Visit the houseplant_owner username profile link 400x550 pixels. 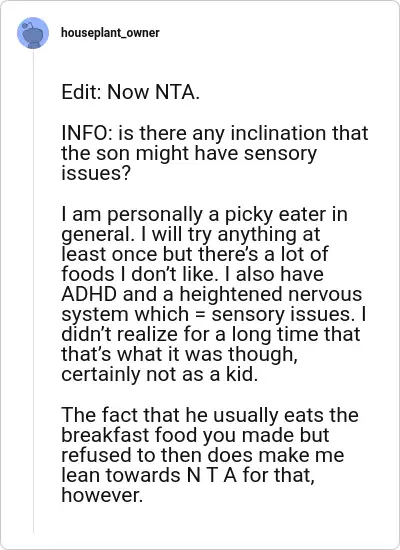[x=110, y=33]
